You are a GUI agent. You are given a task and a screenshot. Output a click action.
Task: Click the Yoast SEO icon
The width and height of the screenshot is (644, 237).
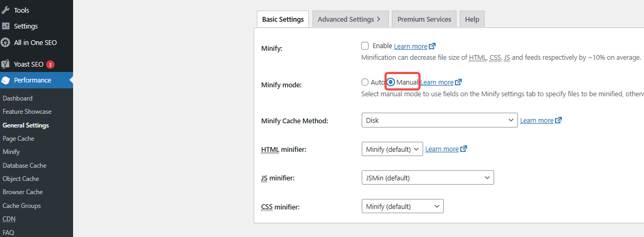click(6, 64)
